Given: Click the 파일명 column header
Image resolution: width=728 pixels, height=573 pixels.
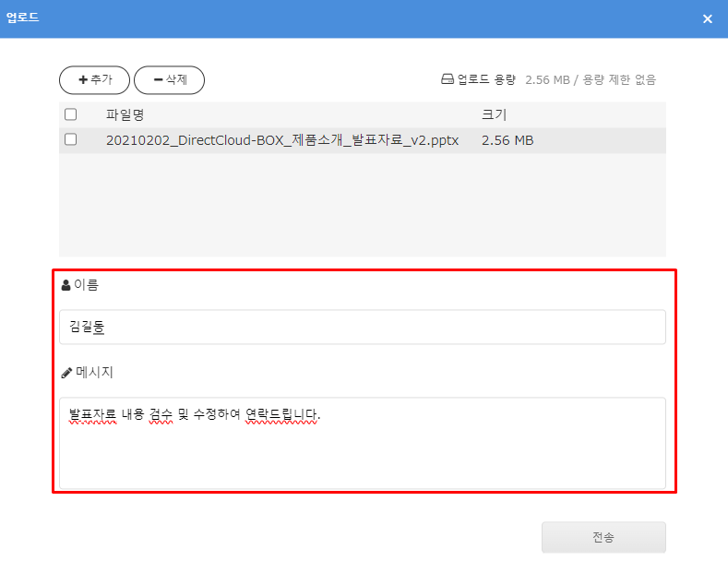Looking at the screenshot, I should coord(125,114).
